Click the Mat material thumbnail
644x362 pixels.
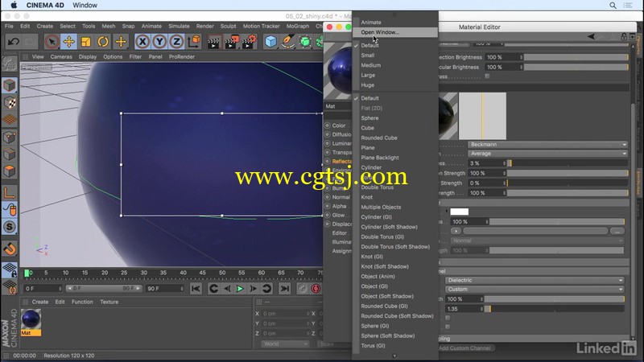[31, 319]
